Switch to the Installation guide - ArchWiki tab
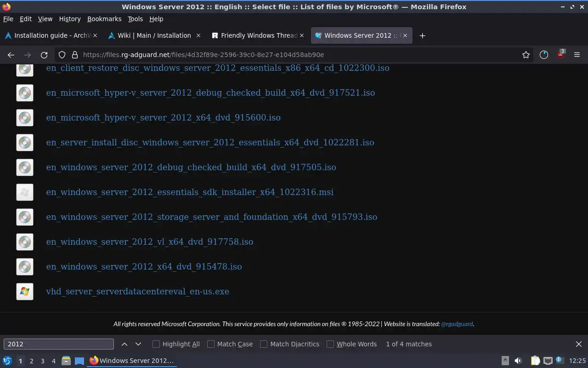Screen dimensions: 588x368 coord(51,35)
